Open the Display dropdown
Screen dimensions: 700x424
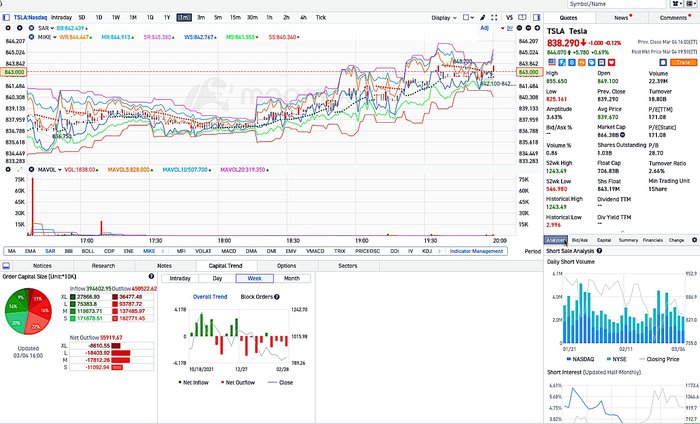point(444,17)
